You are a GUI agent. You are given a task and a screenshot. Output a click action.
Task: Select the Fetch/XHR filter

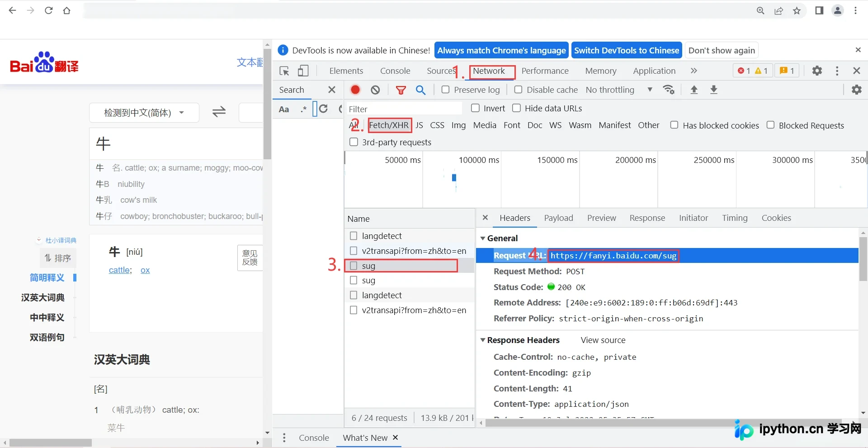389,125
